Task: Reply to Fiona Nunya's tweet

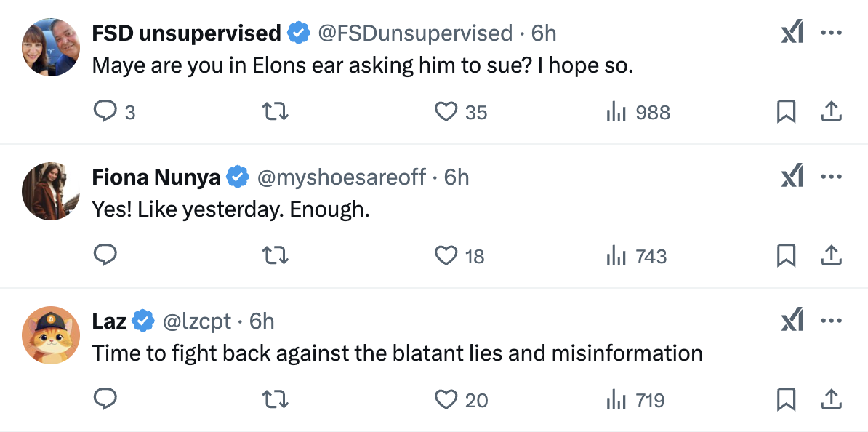Action: pos(106,255)
